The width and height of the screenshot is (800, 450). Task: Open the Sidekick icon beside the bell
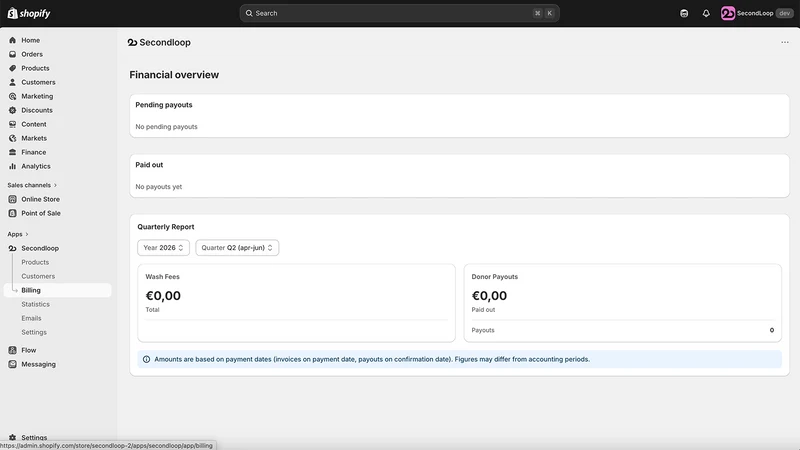tap(684, 13)
